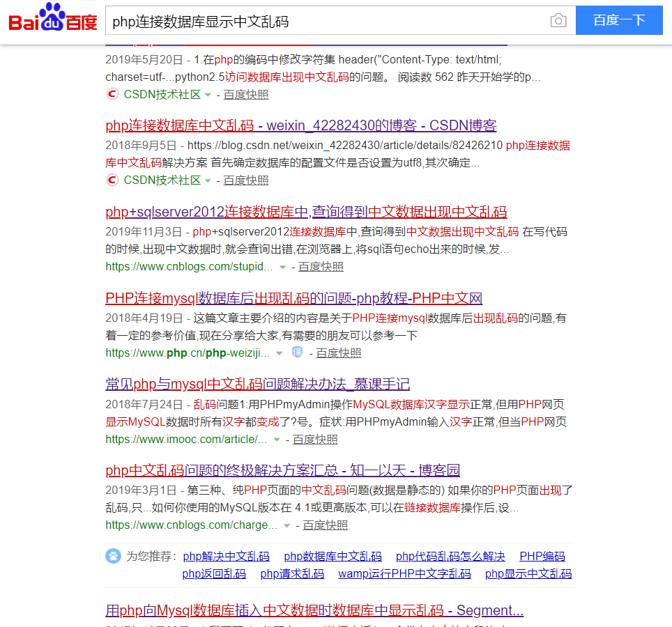Open 用php向Mysql数据库插入中文数据 result title
Screen dimensions: 672x627
click(314, 610)
